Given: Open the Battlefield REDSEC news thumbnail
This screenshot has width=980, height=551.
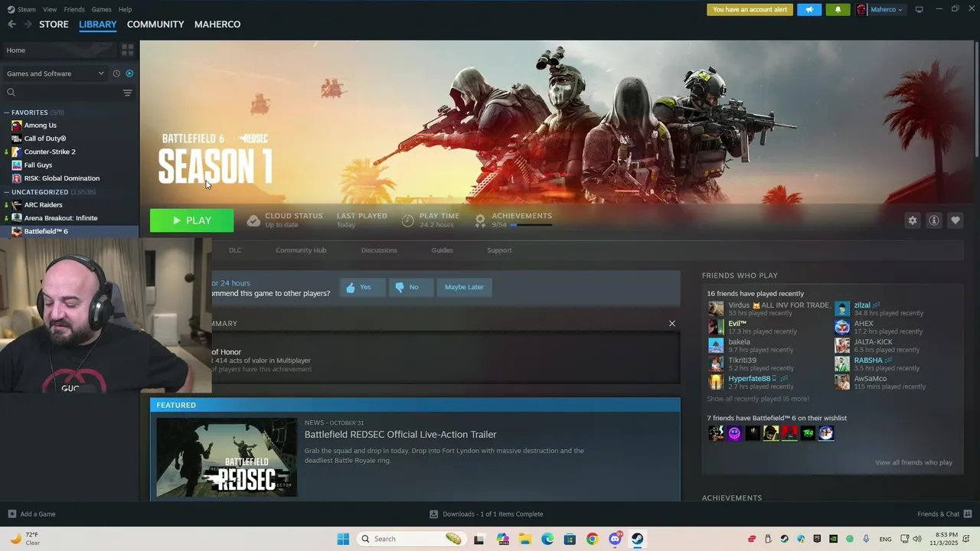Looking at the screenshot, I should 227,458.
